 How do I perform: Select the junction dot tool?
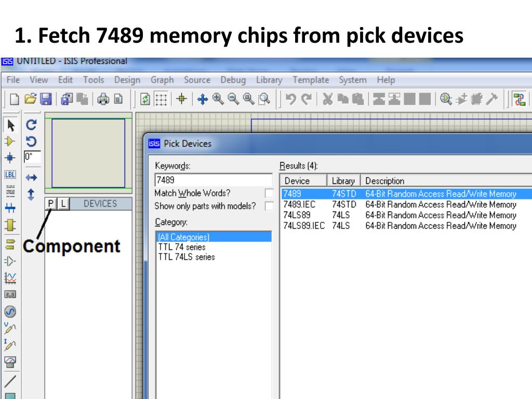pyautogui.click(x=10, y=158)
